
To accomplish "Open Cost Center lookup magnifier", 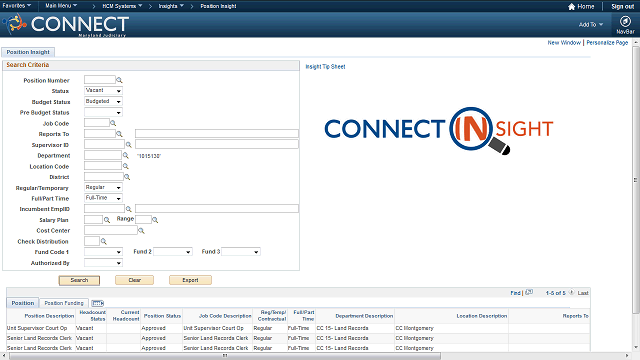I will pos(141,231).
